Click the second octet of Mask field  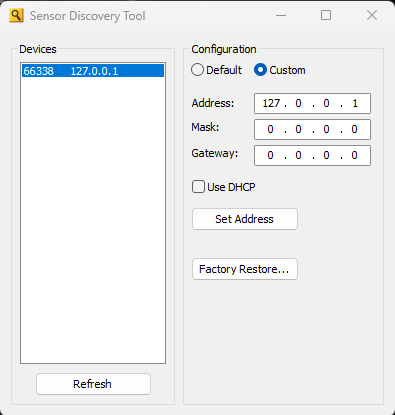[x=298, y=129]
